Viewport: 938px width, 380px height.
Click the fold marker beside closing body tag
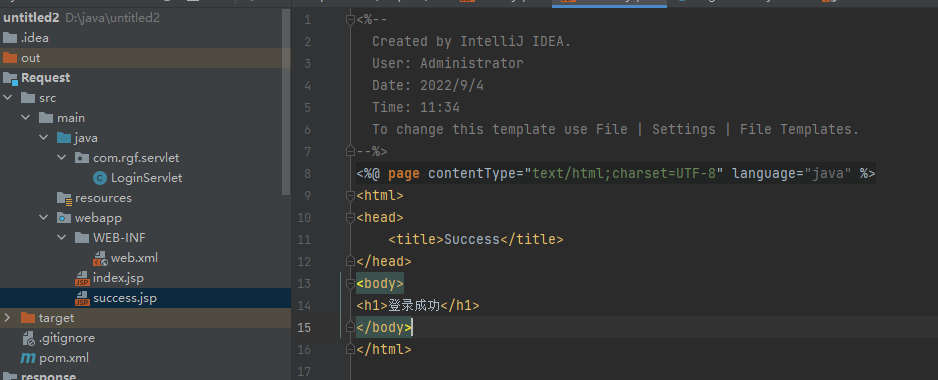(x=351, y=327)
